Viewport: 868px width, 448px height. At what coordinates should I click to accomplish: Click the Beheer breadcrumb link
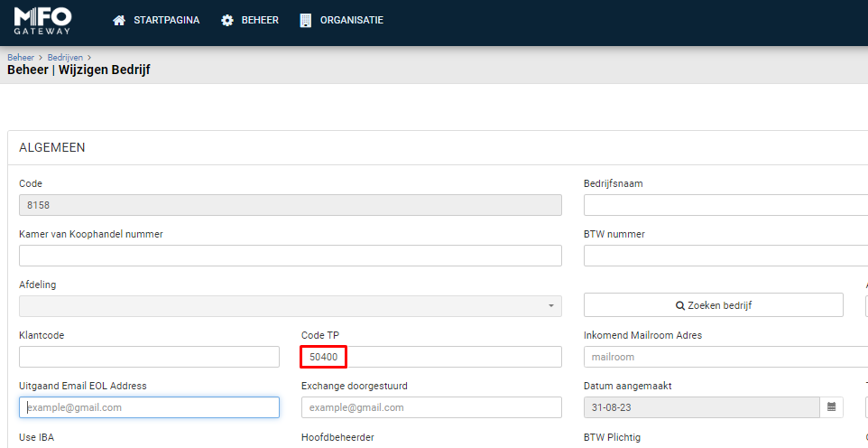(20, 57)
